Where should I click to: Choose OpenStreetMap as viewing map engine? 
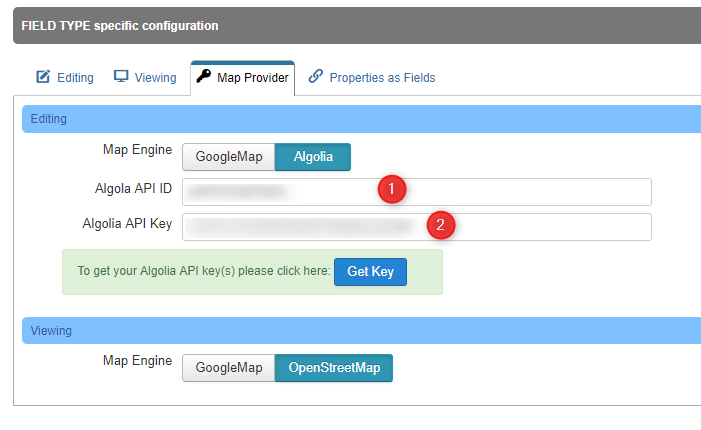[x=334, y=368]
